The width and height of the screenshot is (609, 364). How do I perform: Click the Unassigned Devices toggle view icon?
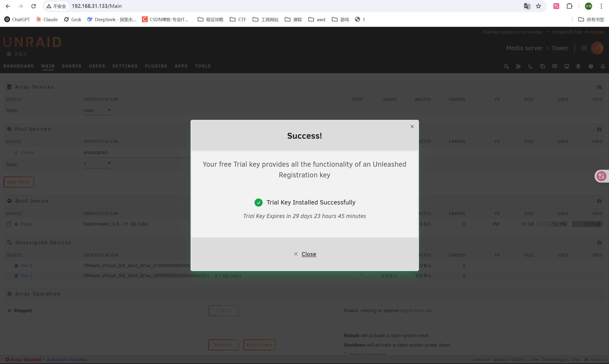click(x=599, y=243)
